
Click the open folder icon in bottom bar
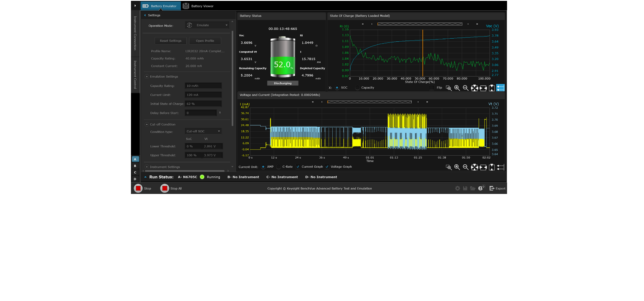pyautogui.click(x=473, y=188)
